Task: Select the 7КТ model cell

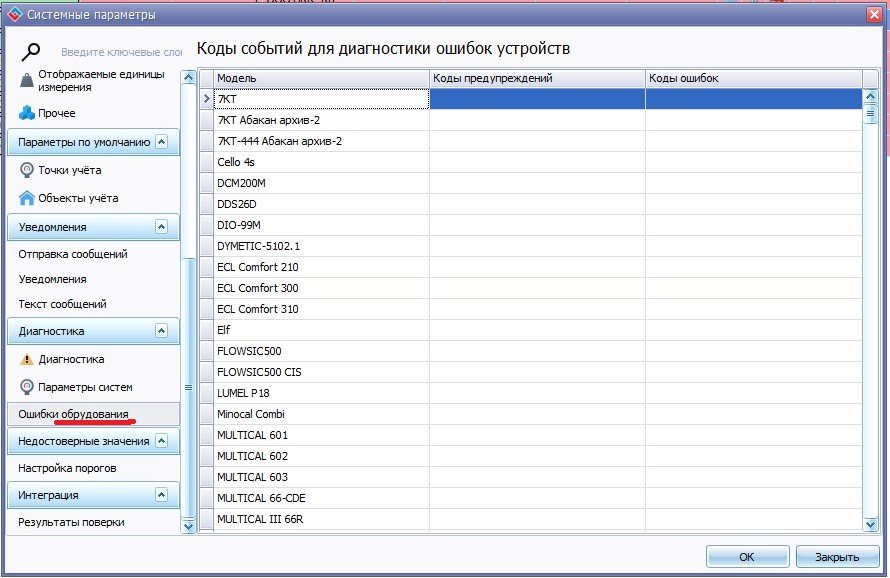Action: (x=321, y=99)
